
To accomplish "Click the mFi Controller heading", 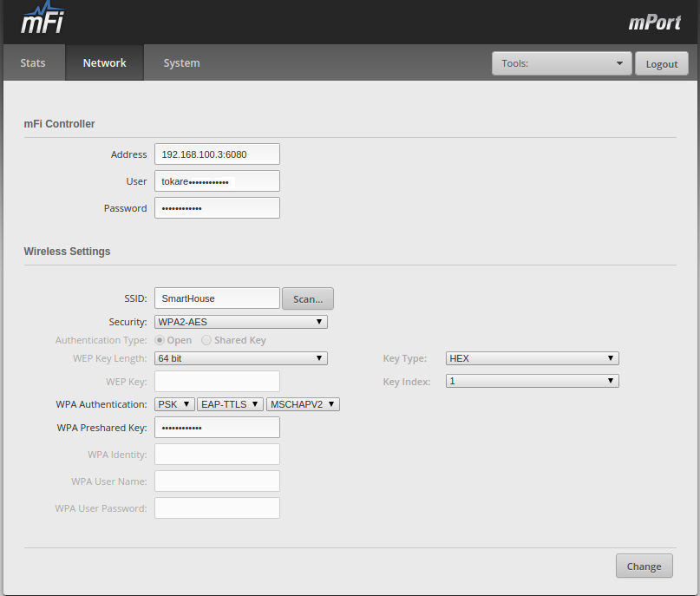I will click(59, 124).
